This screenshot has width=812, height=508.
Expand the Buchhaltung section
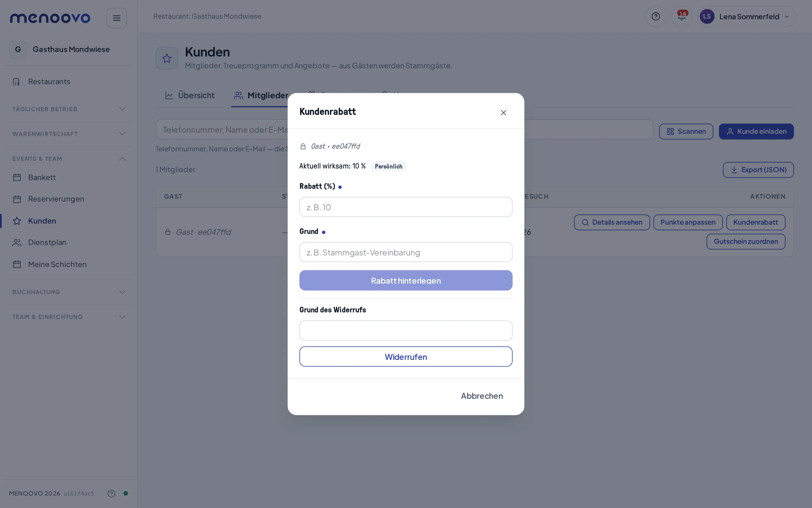pyautogui.click(x=69, y=292)
